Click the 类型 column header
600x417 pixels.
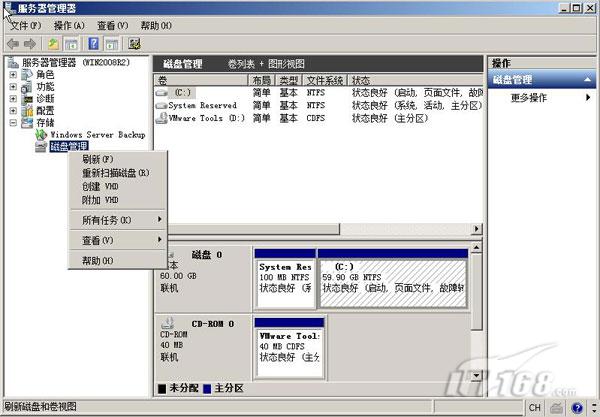pyautogui.click(x=289, y=80)
